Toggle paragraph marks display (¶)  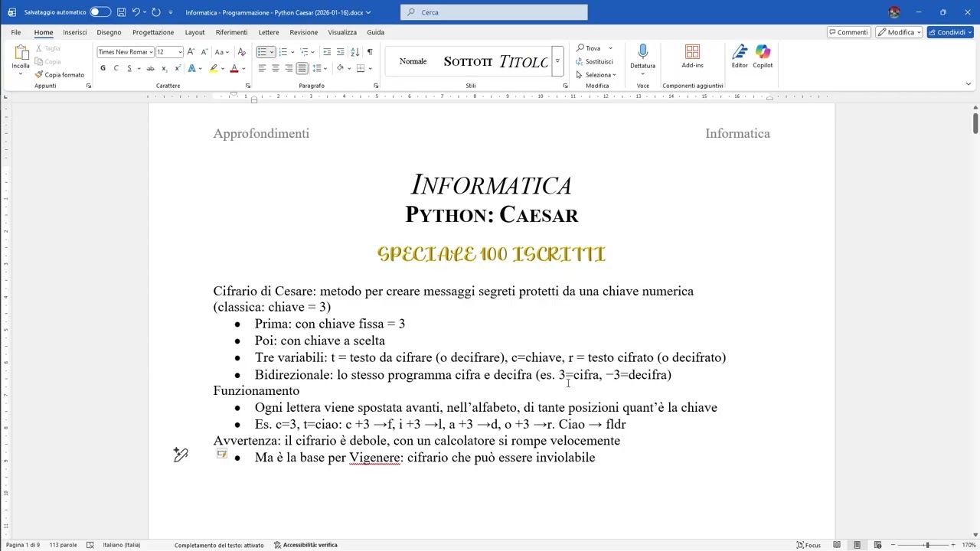(370, 52)
